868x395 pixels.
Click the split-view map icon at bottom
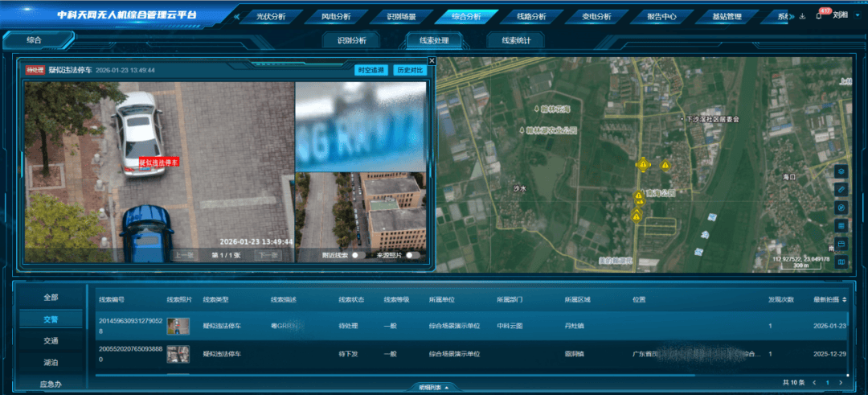841,261
